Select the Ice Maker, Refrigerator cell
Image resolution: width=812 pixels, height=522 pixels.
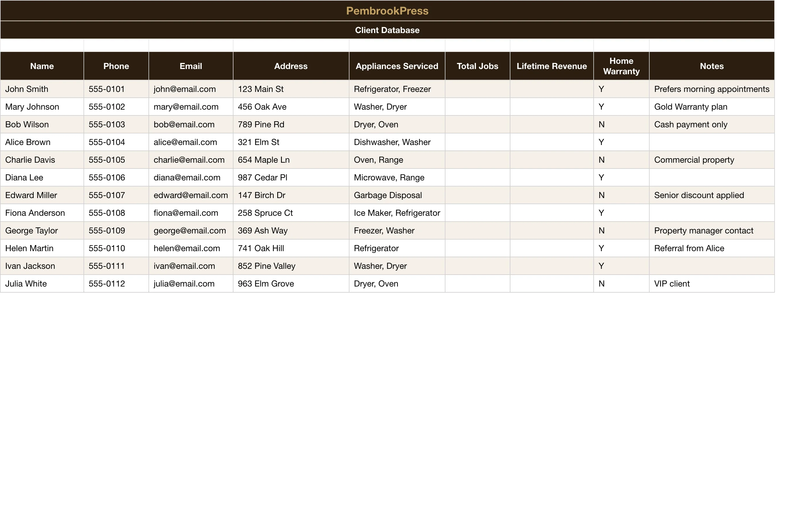397,213
